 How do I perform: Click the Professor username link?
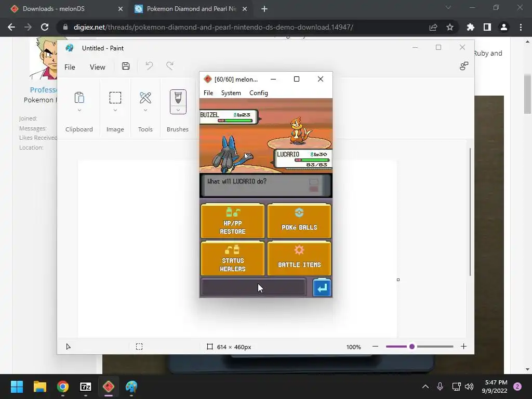pos(44,90)
